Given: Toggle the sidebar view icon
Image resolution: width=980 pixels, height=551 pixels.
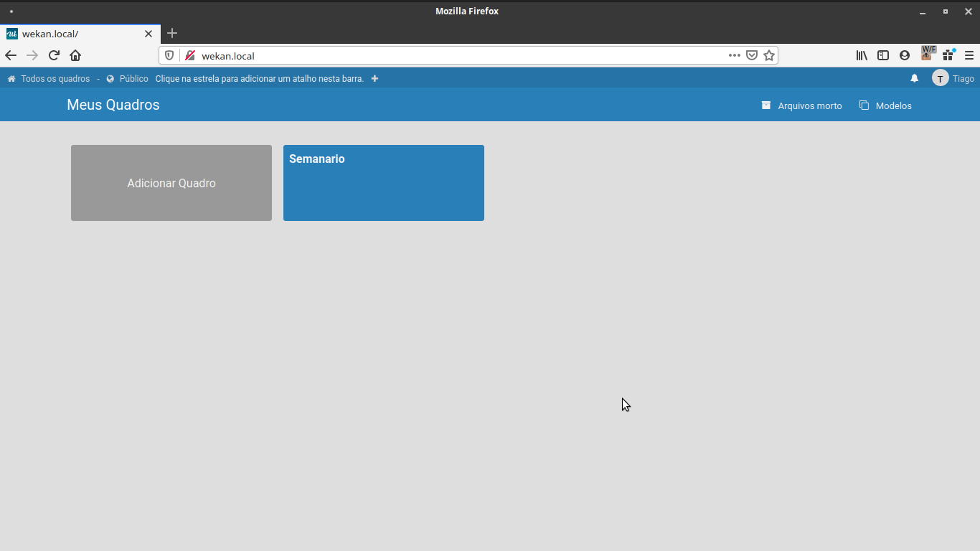Looking at the screenshot, I should pyautogui.click(x=883, y=55).
